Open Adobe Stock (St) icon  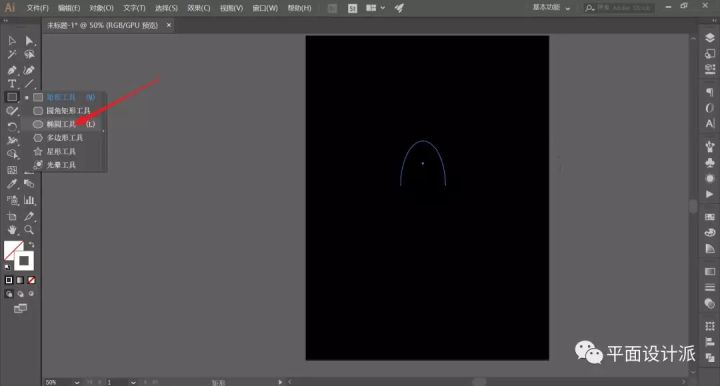tap(352, 8)
